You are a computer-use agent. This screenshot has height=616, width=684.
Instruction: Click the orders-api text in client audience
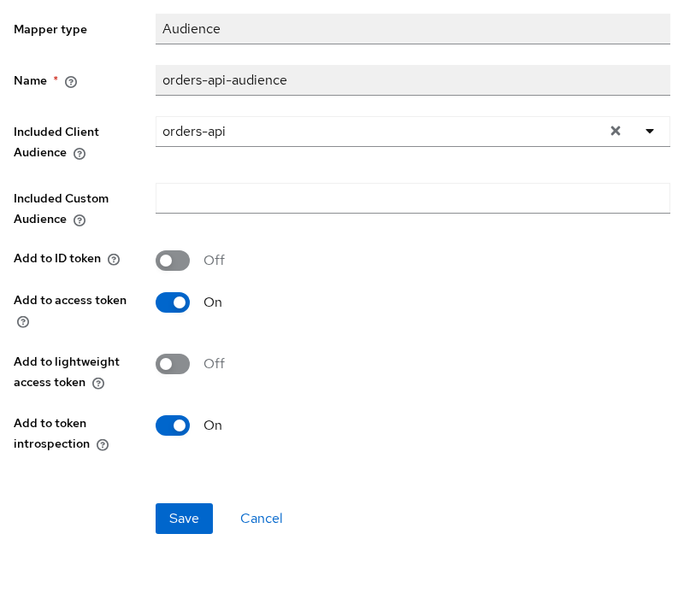point(194,132)
